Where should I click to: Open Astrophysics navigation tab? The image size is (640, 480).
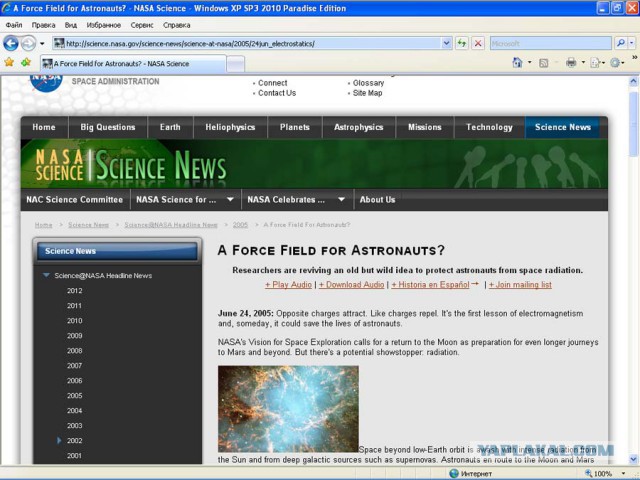[358, 127]
